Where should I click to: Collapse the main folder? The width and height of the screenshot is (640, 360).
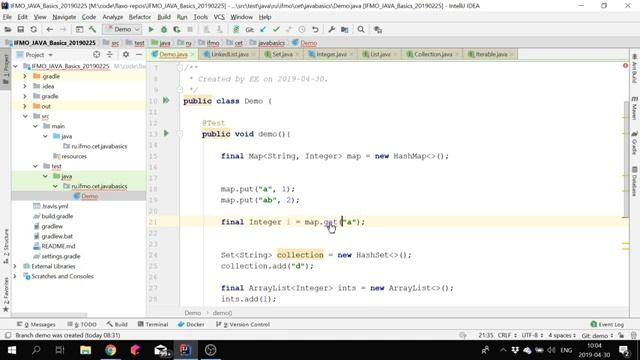tap(35, 126)
